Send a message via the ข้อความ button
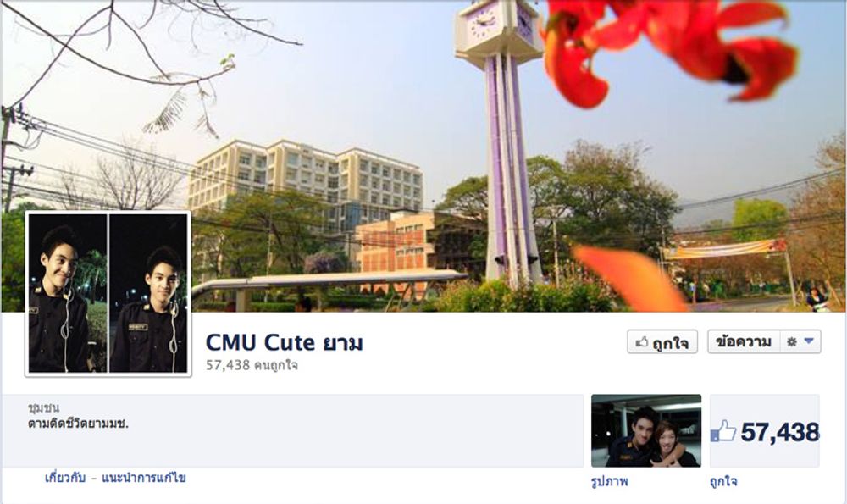 point(744,341)
